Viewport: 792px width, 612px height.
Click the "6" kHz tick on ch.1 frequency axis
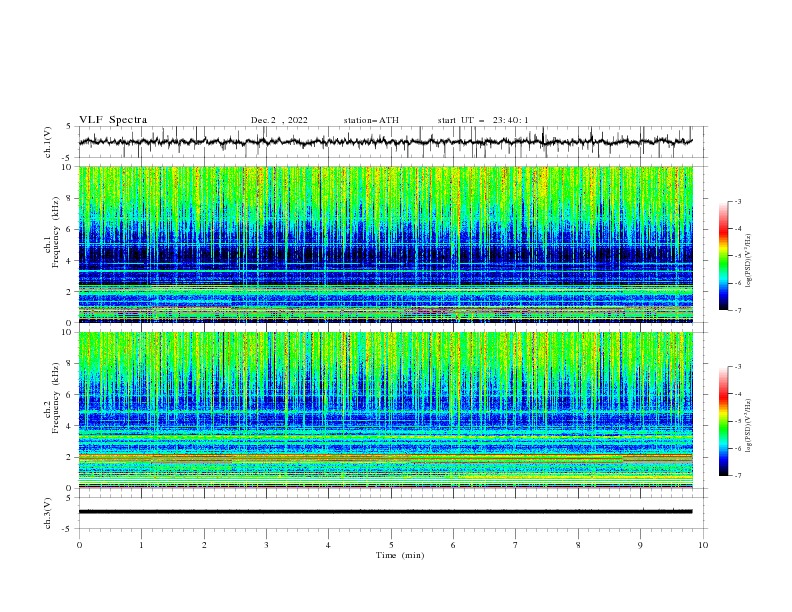(x=70, y=230)
